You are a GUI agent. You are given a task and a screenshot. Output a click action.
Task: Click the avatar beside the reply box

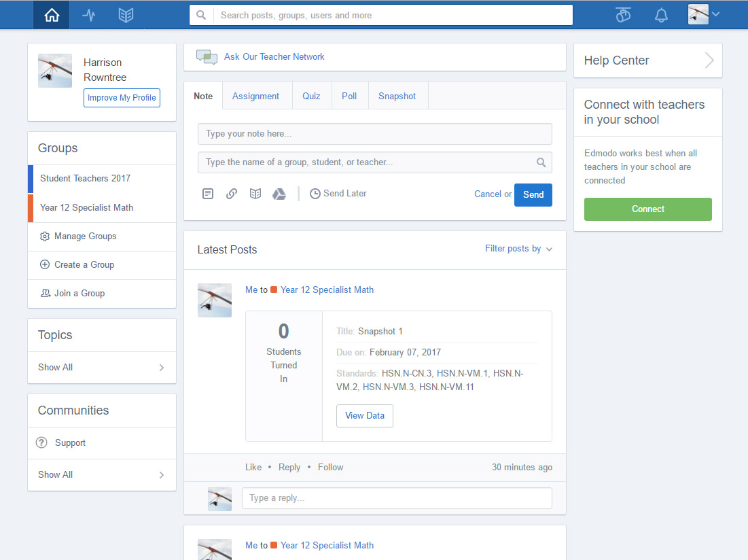click(220, 499)
